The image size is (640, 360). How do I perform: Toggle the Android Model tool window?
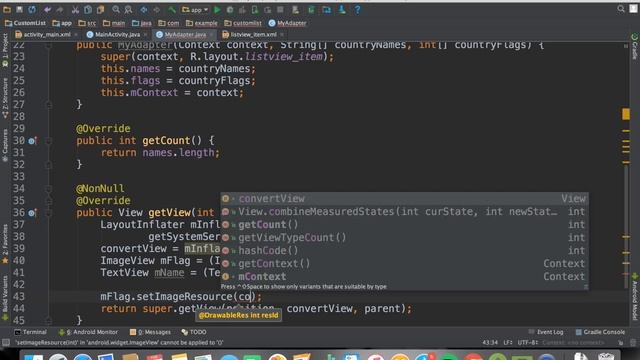point(635,297)
